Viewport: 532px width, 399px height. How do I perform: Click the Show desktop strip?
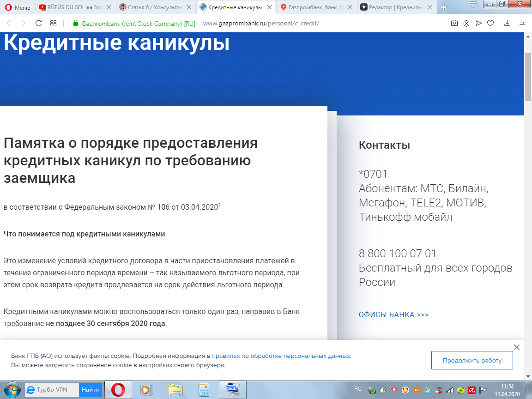[529, 390]
